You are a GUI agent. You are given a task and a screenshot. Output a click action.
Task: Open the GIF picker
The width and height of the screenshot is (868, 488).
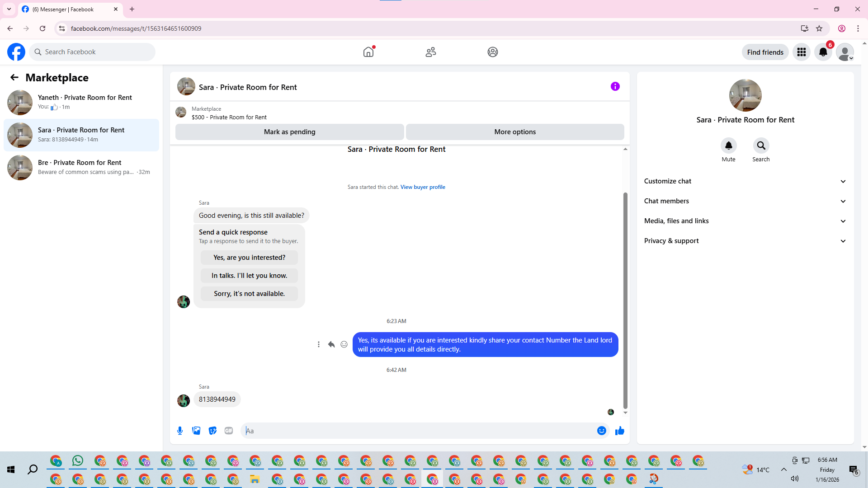click(229, 431)
